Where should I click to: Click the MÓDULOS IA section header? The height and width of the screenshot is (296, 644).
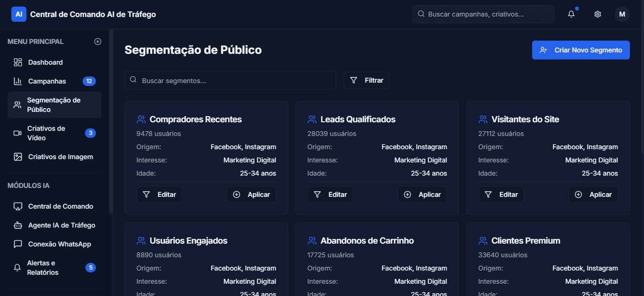(28, 186)
